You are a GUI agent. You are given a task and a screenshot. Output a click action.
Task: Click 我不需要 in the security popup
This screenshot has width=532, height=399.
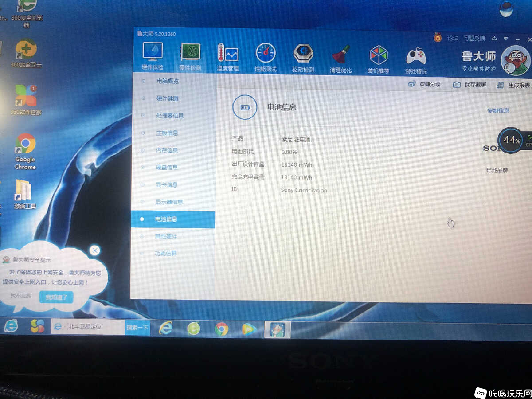coord(21,295)
